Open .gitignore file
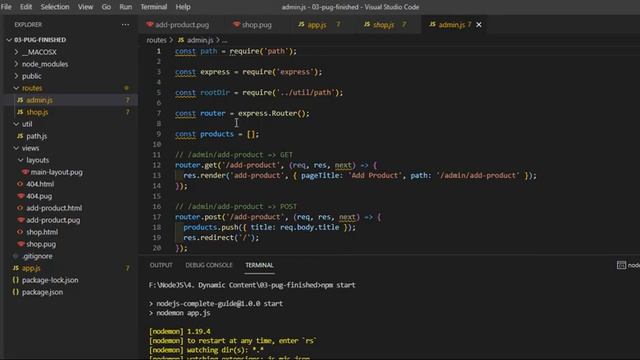Screen dimensions: 640x360 [38, 256]
